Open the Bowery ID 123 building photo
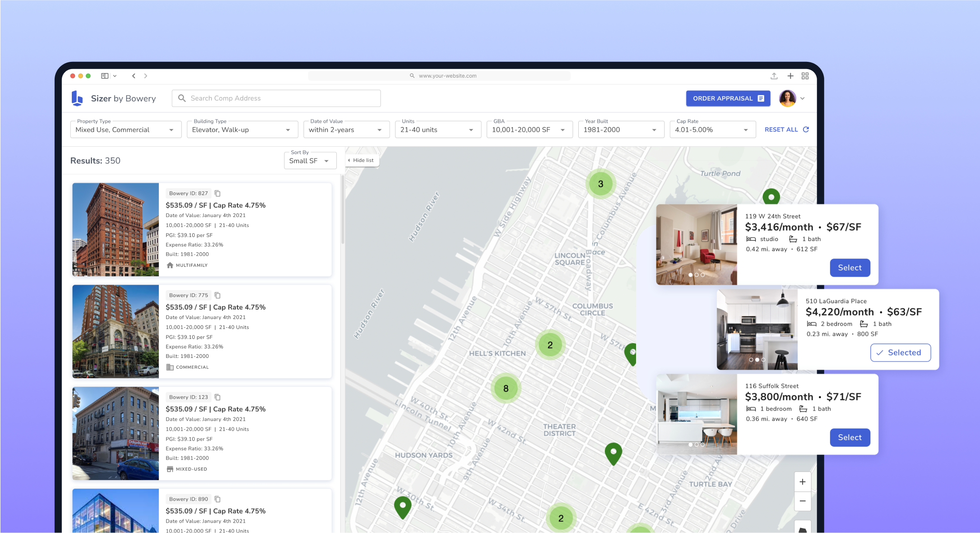 tap(116, 433)
